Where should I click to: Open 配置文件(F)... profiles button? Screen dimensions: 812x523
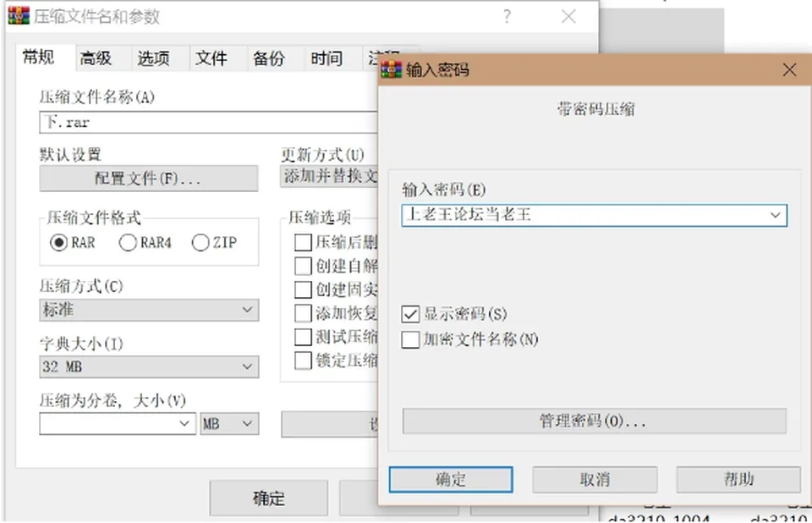click(149, 179)
